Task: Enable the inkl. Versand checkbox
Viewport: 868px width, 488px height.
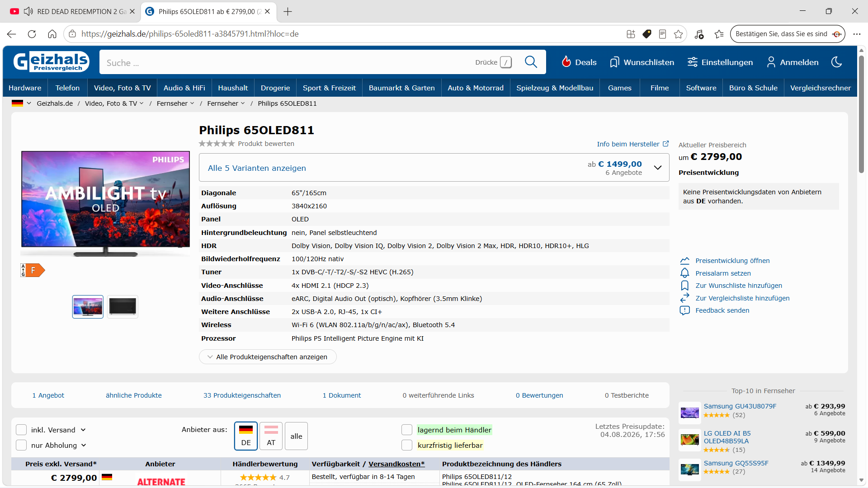Action: [21, 430]
